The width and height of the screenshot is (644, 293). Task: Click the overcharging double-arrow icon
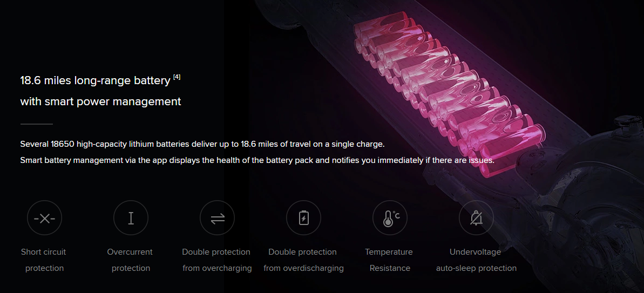pyautogui.click(x=217, y=218)
